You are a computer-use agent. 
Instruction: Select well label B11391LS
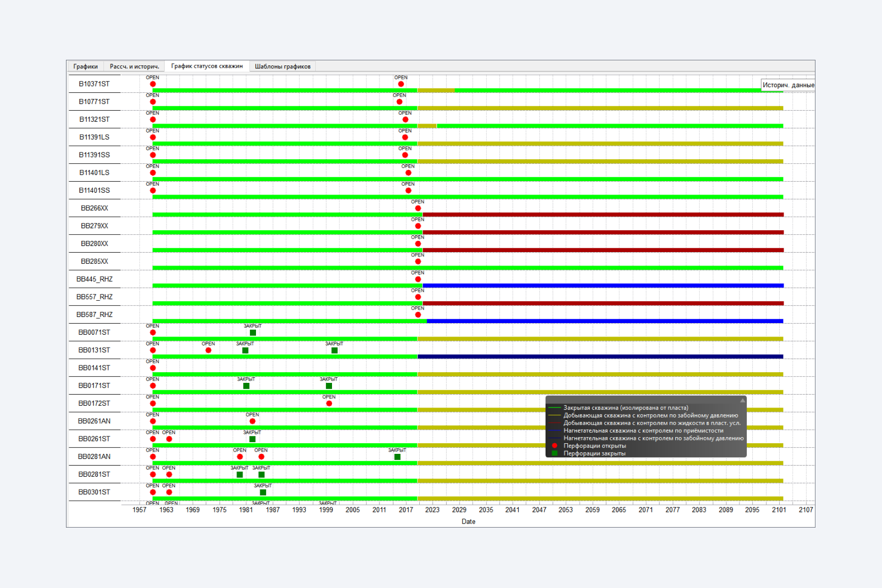94,137
